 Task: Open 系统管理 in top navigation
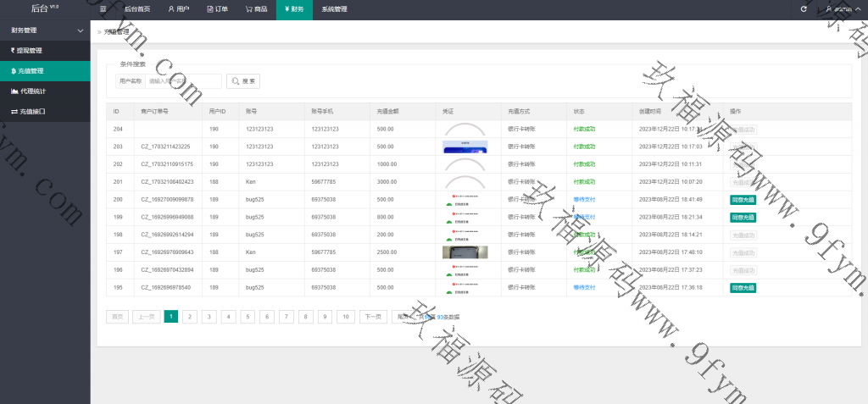(x=334, y=9)
